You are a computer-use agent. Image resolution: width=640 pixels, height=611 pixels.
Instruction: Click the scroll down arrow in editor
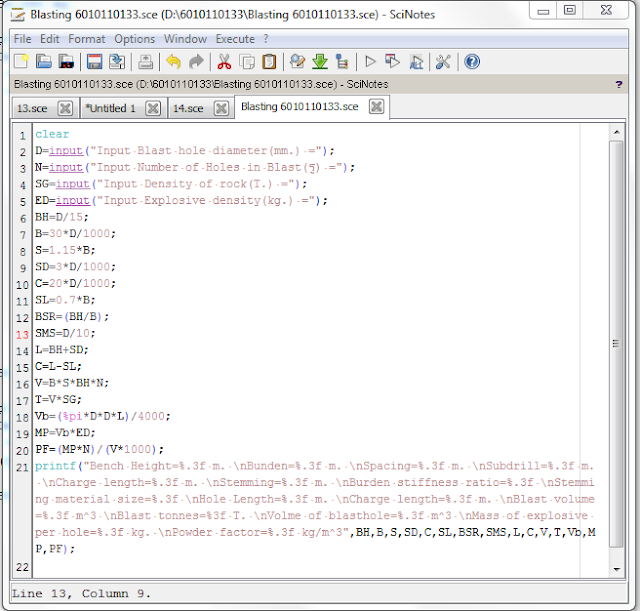[616, 569]
